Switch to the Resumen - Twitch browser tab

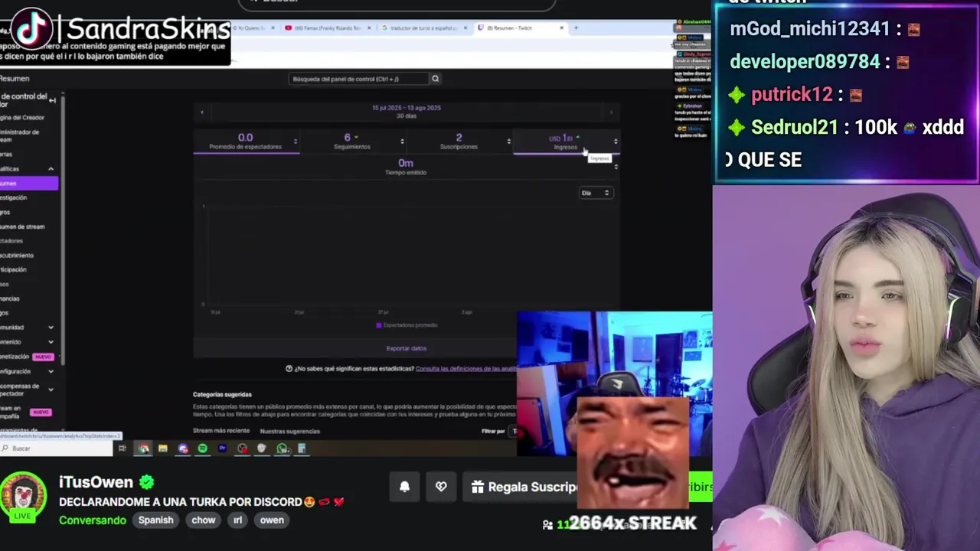[x=521, y=28]
